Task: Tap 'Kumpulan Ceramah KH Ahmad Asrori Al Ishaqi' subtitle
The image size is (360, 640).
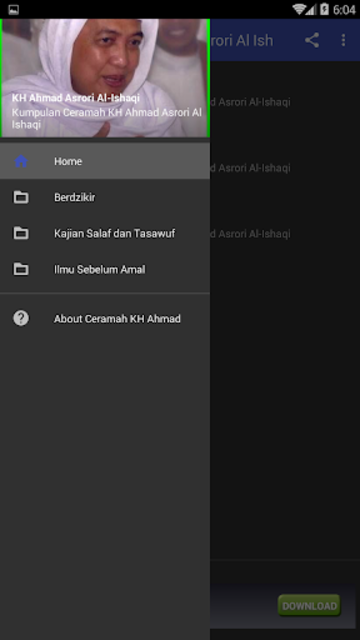Action: (107, 118)
